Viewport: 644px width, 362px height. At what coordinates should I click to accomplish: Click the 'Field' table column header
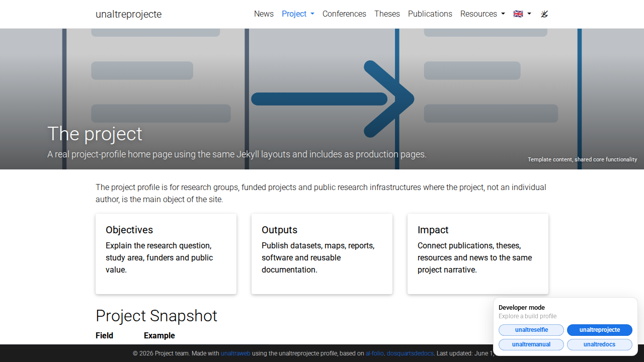(104, 335)
